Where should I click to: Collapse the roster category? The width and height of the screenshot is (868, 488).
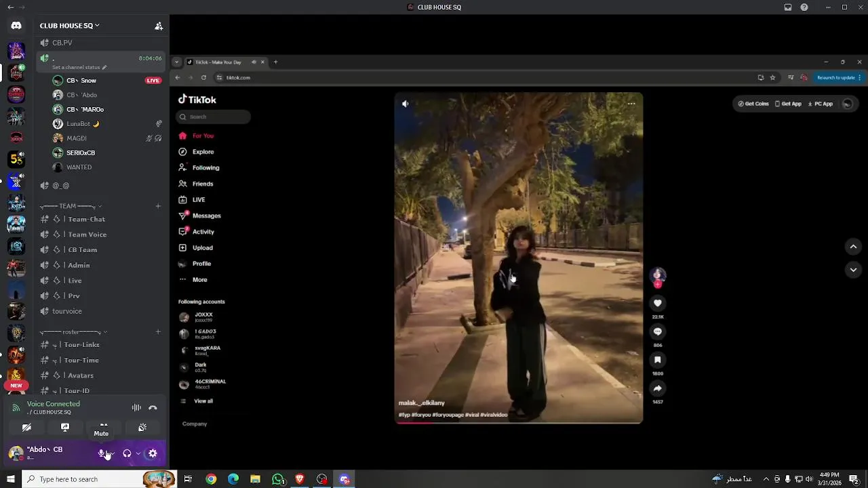click(73, 332)
